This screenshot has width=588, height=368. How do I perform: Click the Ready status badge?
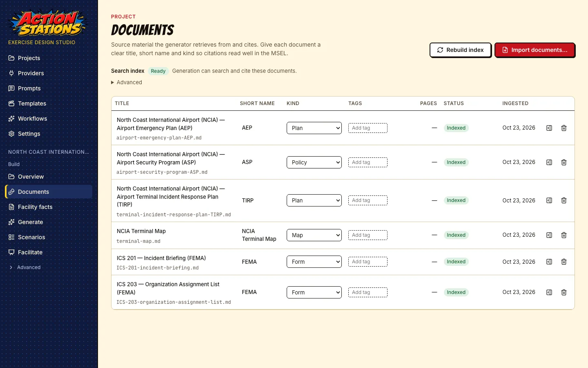pyautogui.click(x=158, y=71)
